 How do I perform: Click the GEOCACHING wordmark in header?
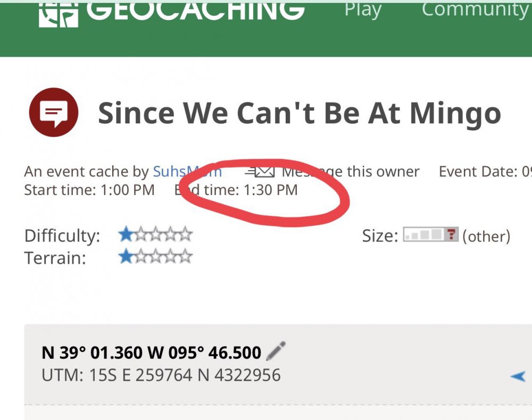click(x=195, y=11)
